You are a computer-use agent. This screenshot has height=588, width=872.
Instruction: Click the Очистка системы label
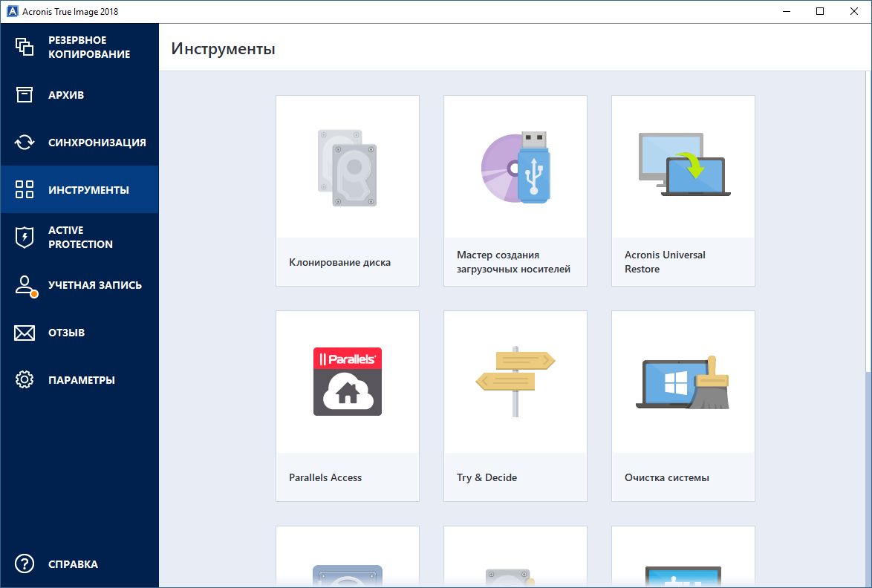coord(666,477)
